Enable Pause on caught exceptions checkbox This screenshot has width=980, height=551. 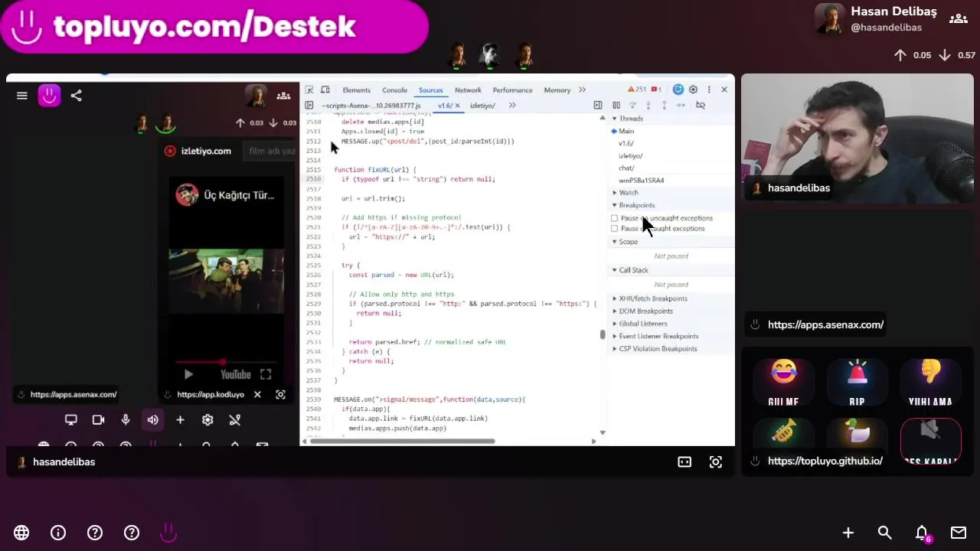pyautogui.click(x=614, y=229)
